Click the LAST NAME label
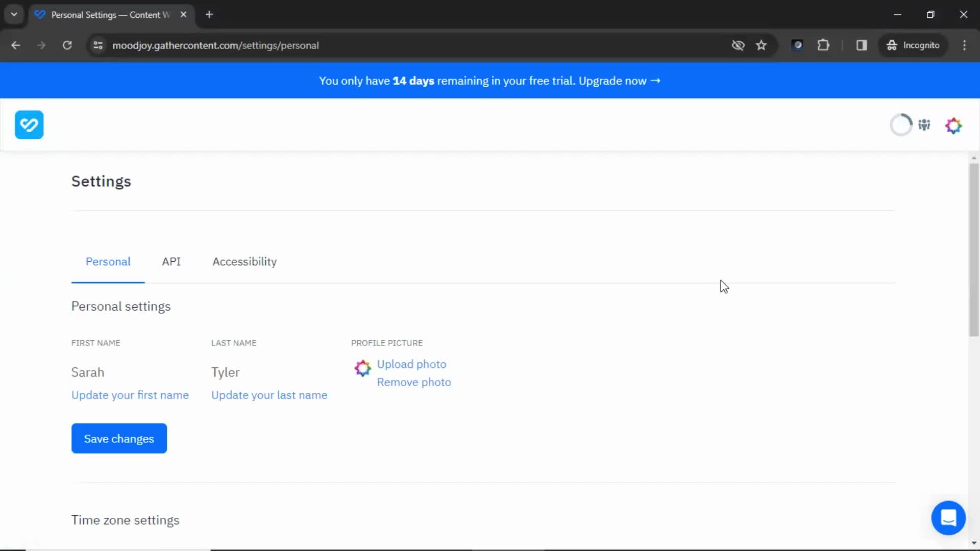Image resolution: width=980 pixels, height=551 pixels. [234, 343]
